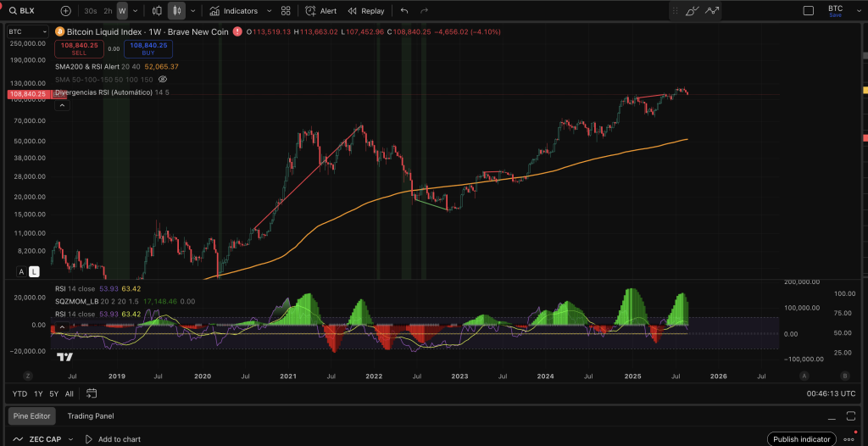Expand the time interval dropdown arrow
Image resolution: width=868 pixels, height=446 pixels.
click(x=136, y=11)
